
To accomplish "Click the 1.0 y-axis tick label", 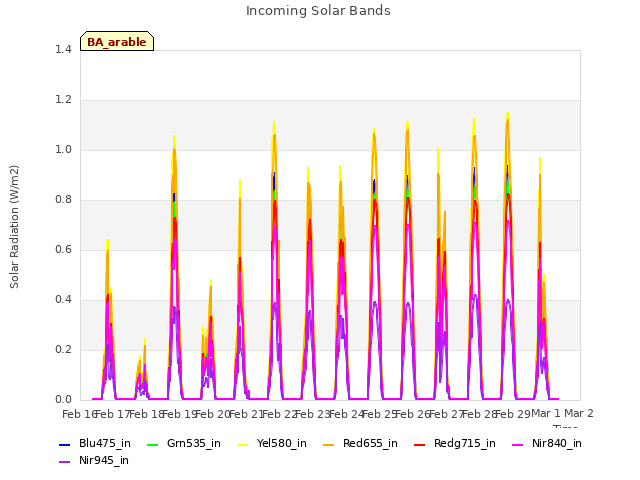I will [x=63, y=149].
